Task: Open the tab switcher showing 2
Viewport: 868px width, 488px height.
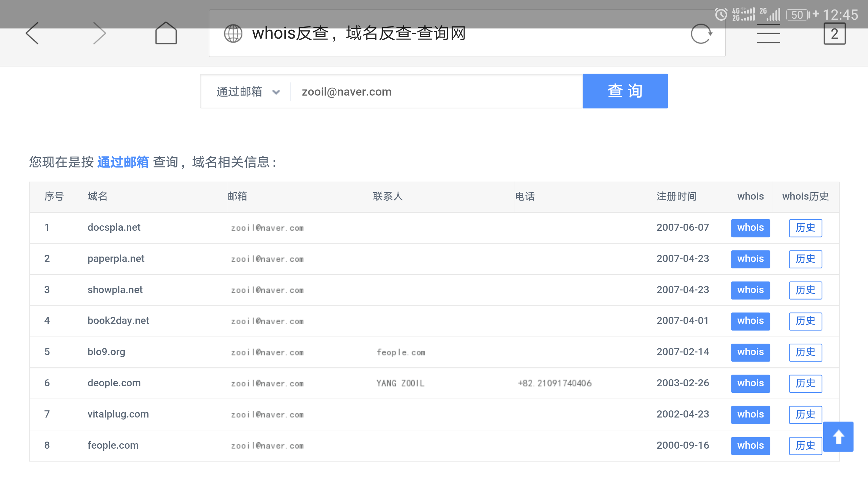Action: point(834,34)
